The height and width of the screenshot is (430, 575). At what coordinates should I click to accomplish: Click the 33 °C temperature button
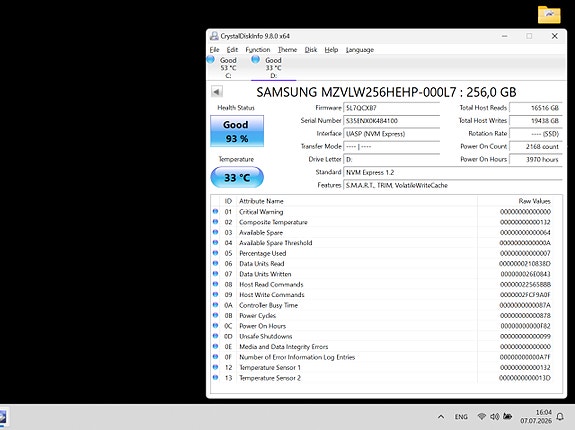tap(237, 177)
